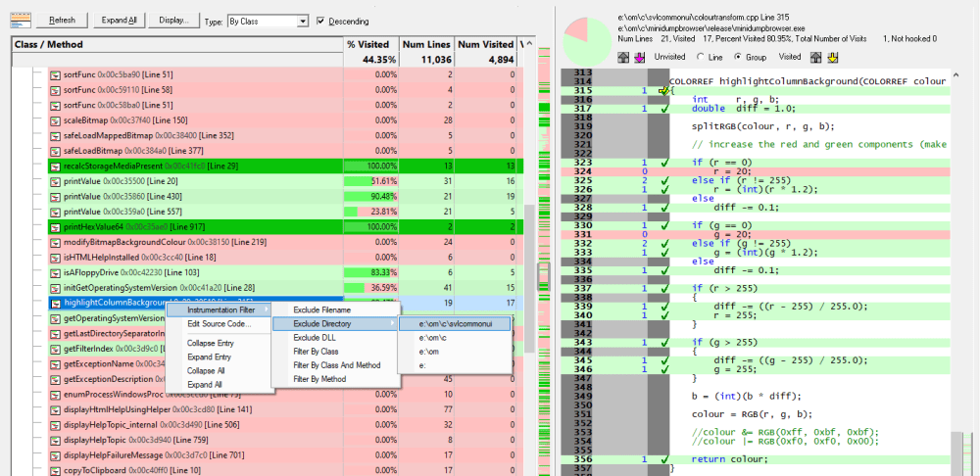This screenshot has height=476, width=980.
Task: Click method icon of copyToClipboard row
Action: (55, 470)
